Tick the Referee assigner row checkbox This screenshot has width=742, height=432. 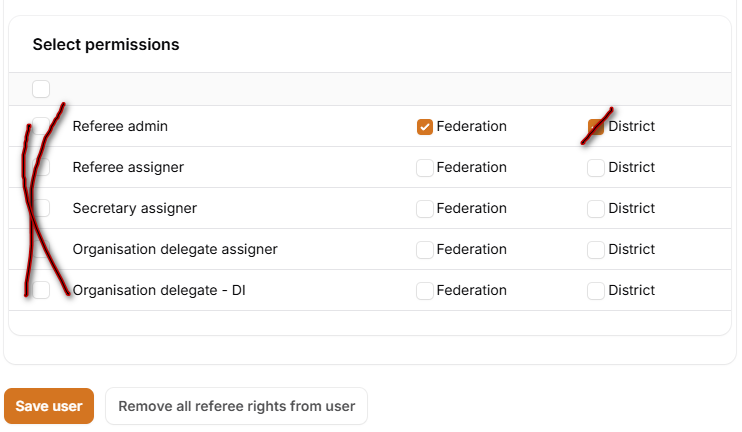41,167
